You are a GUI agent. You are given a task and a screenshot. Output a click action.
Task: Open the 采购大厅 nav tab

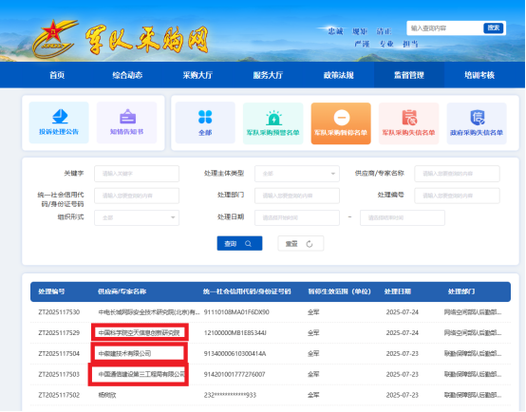[x=198, y=75]
